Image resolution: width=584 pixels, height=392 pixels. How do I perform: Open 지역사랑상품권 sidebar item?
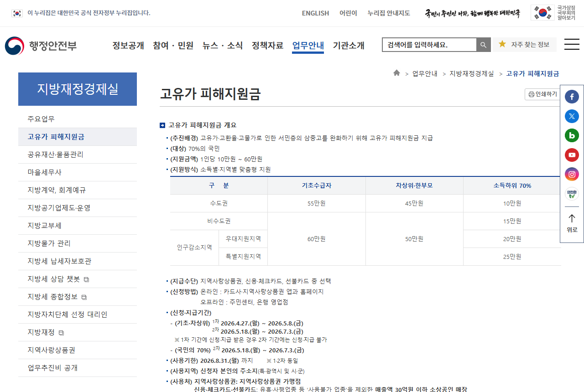click(78, 350)
